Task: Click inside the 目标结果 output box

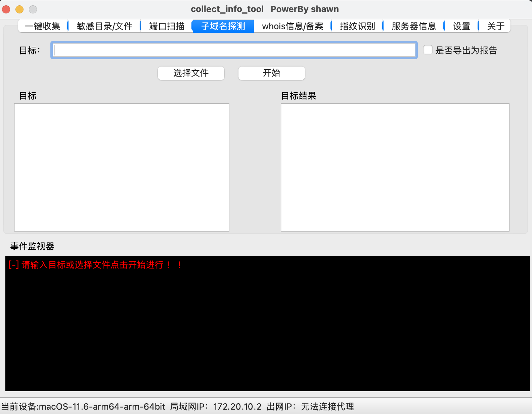Action: pyautogui.click(x=395, y=167)
